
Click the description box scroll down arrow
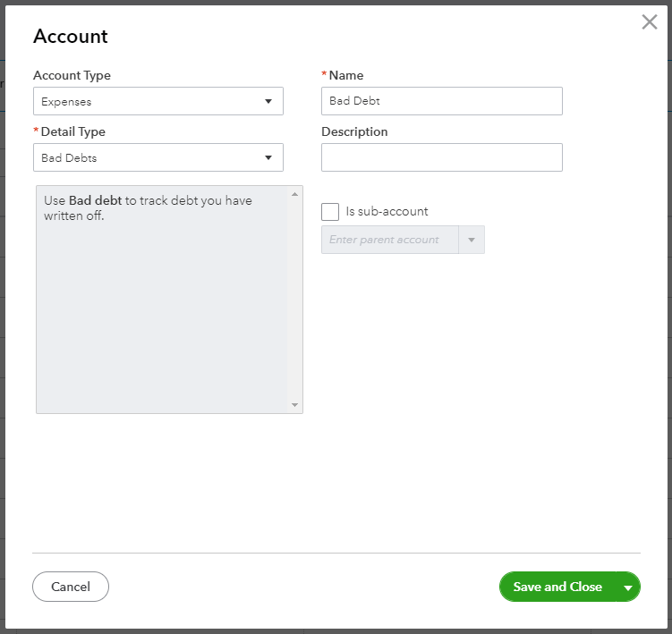(294, 405)
